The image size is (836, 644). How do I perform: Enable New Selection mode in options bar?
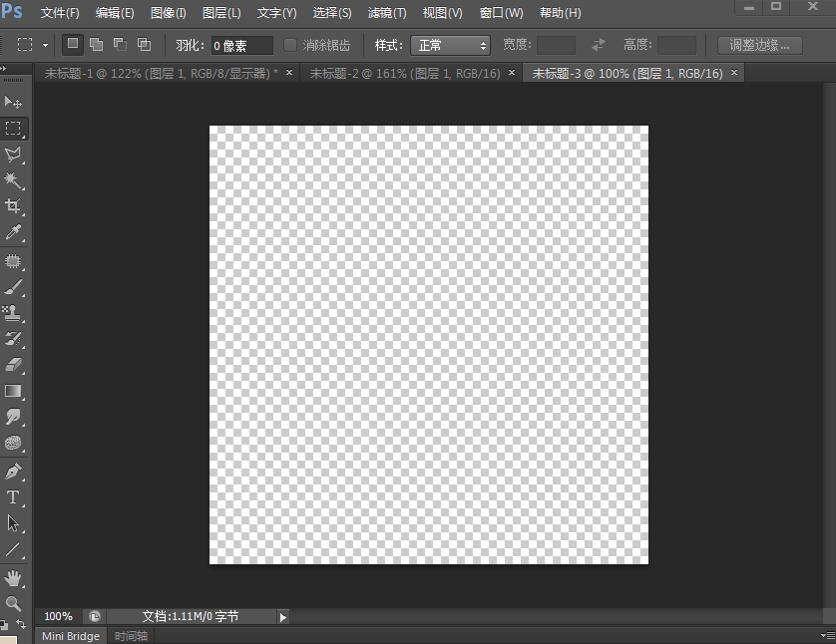[73, 45]
